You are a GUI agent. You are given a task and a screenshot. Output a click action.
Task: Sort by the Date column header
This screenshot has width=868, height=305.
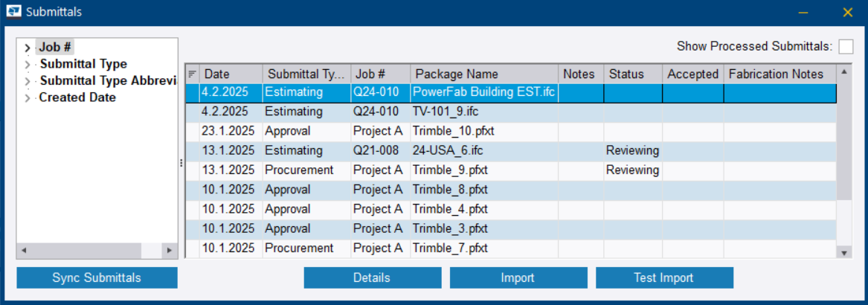click(231, 74)
